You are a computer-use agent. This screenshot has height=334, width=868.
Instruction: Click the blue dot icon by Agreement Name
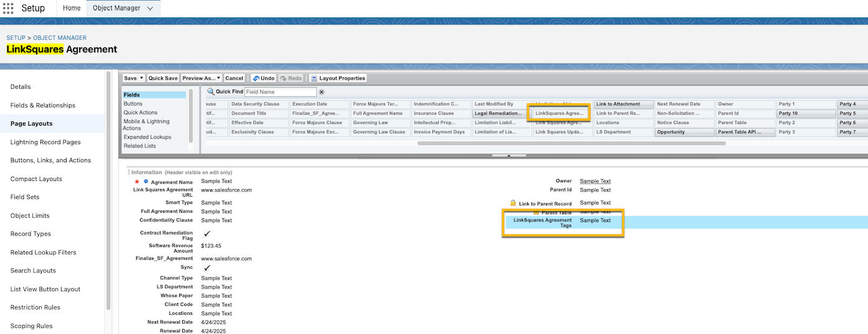146,181
